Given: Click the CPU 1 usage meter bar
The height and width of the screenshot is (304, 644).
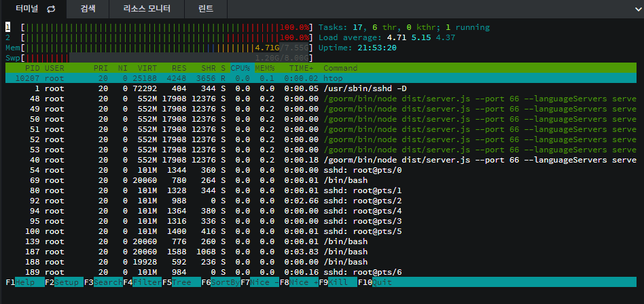Looking at the screenshot, I should click(x=166, y=28).
